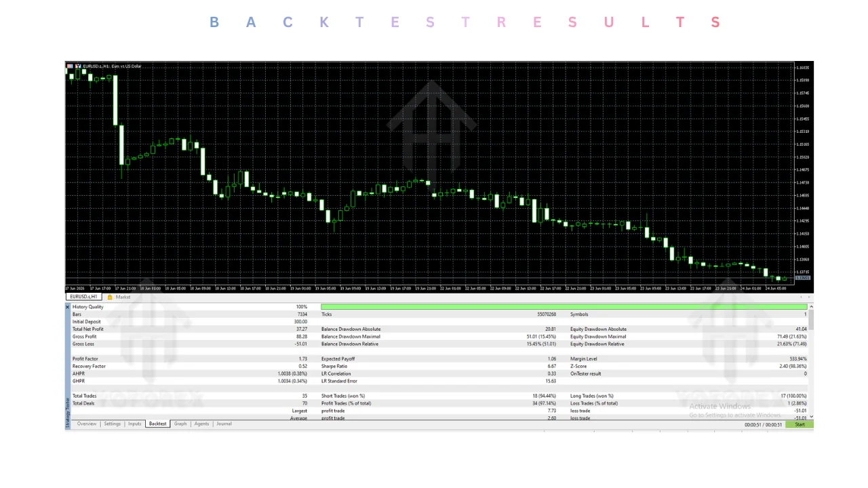Click Equity Drawdown Relative value 21.63% (71.49)
The width and height of the screenshot is (868, 488).
(x=792, y=344)
